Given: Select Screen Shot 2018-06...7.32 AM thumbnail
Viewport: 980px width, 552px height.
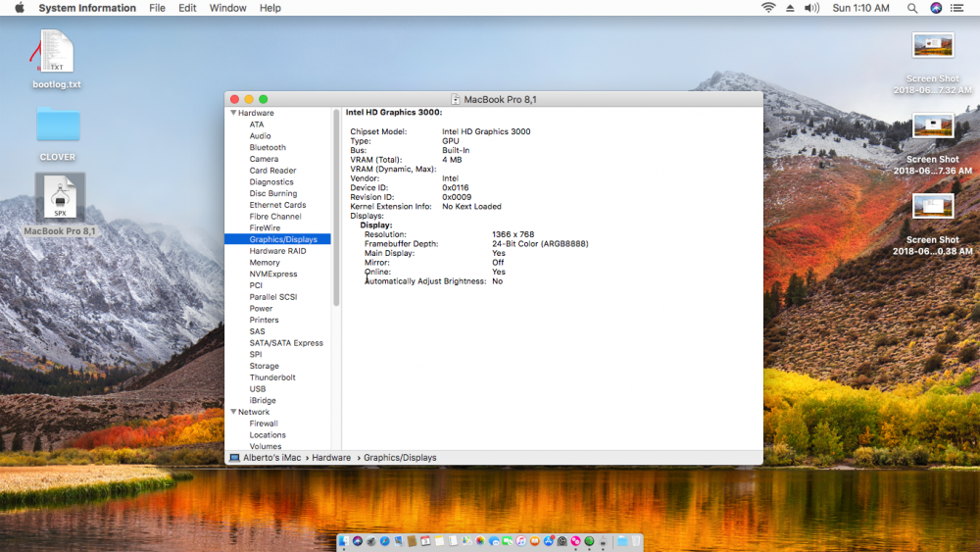Looking at the screenshot, I should click(x=933, y=45).
